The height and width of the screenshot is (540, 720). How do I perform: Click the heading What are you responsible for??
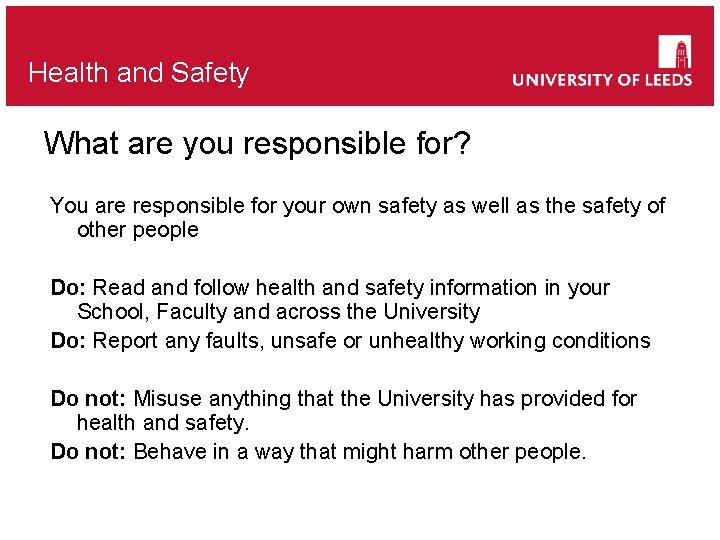pyautogui.click(x=257, y=144)
